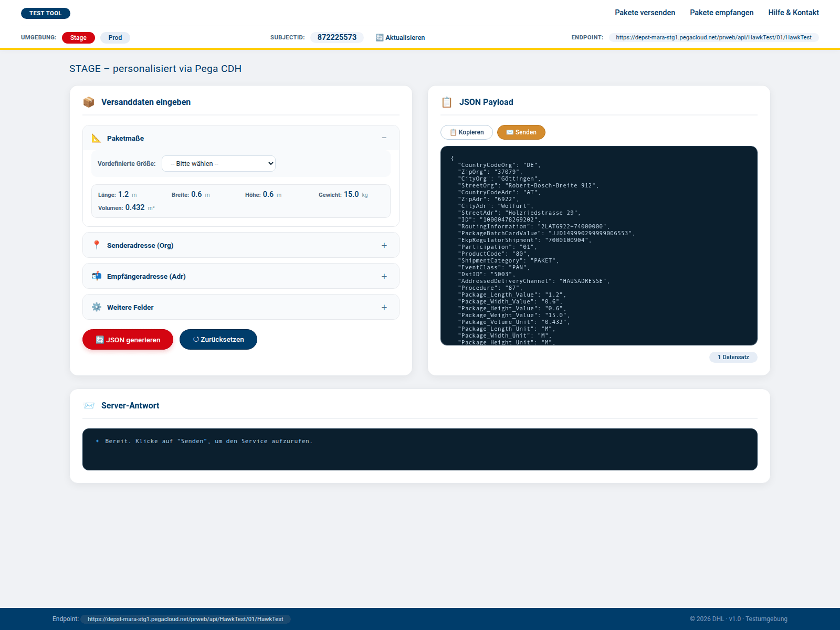Click the reset arrow icon in Zurücksetzen
This screenshot has height=630, width=840.
click(196, 339)
